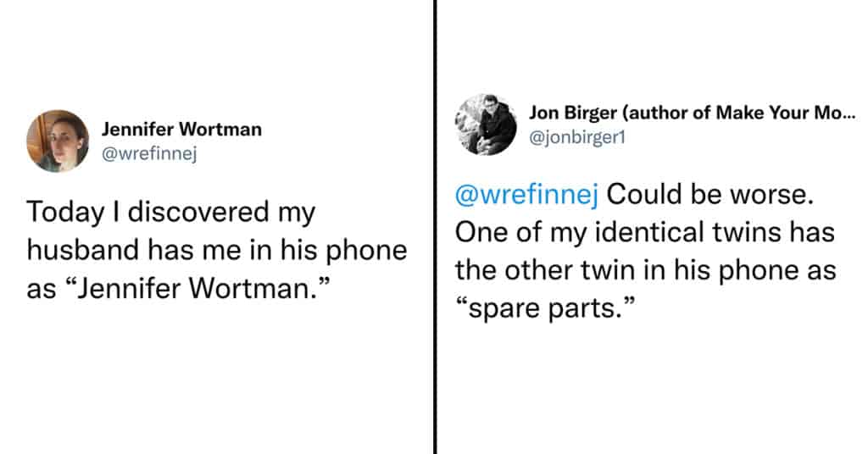Viewport: 868px width, 454px height.
Task: Click the bold "Jennifer Wortman" display name
Action: (x=181, y=130)
